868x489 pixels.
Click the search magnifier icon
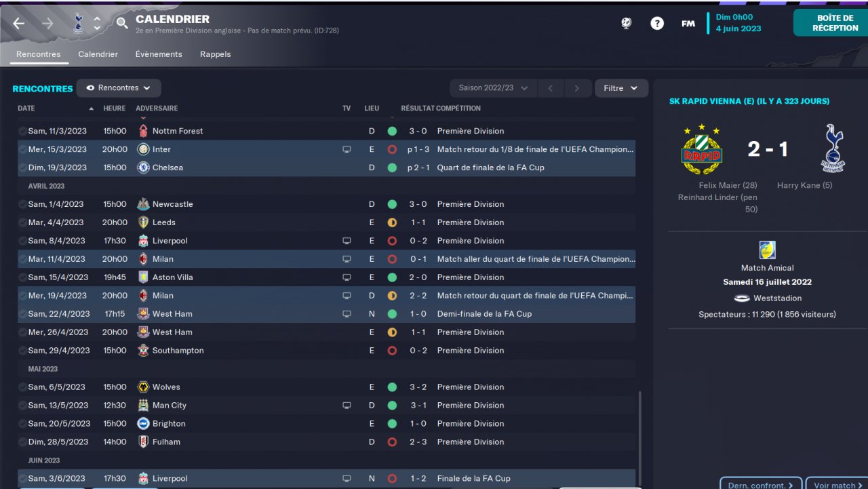(x=122, y=24)
